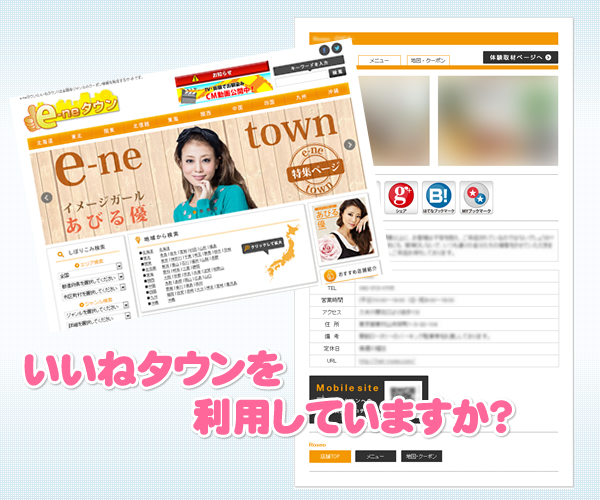Screen dimensions: 600x500
Task: Click the クリックして拡大 map button
Action: tap(262, 247)
